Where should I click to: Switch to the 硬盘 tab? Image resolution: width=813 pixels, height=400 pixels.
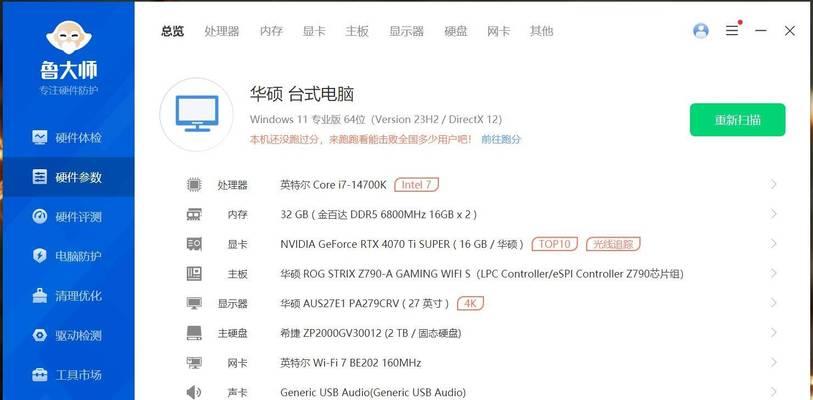456,31
